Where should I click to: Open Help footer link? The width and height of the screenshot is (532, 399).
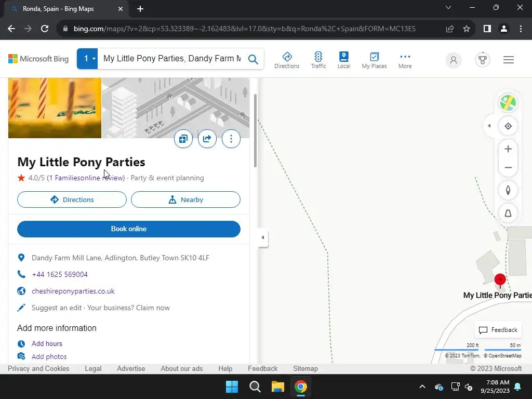click(225, 368)
